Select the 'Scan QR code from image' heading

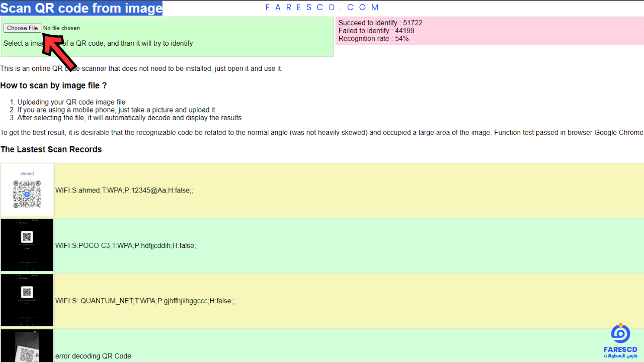tap(81, 8)
